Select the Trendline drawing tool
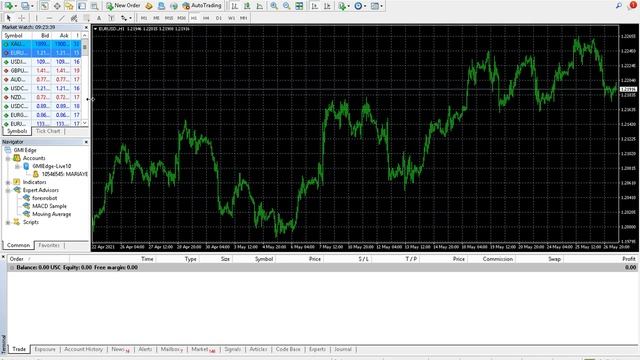Screen dimensions: 640x360 pos(62,18)
